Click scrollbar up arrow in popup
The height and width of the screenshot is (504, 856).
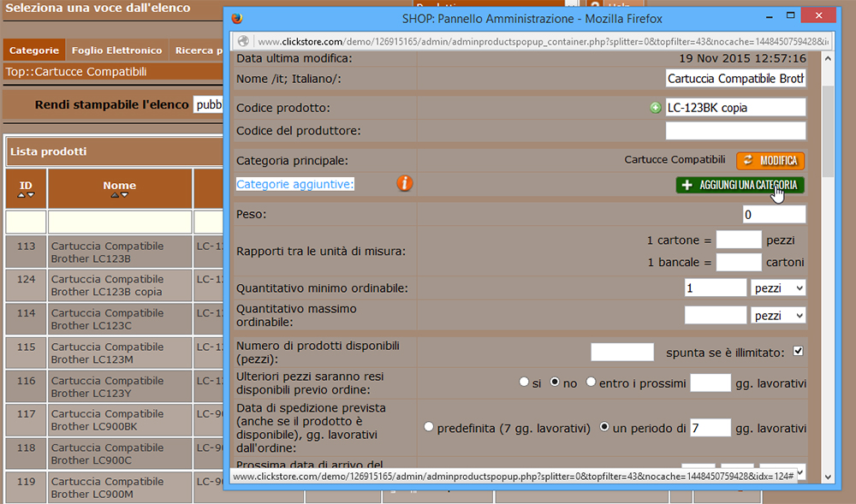pyautogui.click(x=828, y=58)
